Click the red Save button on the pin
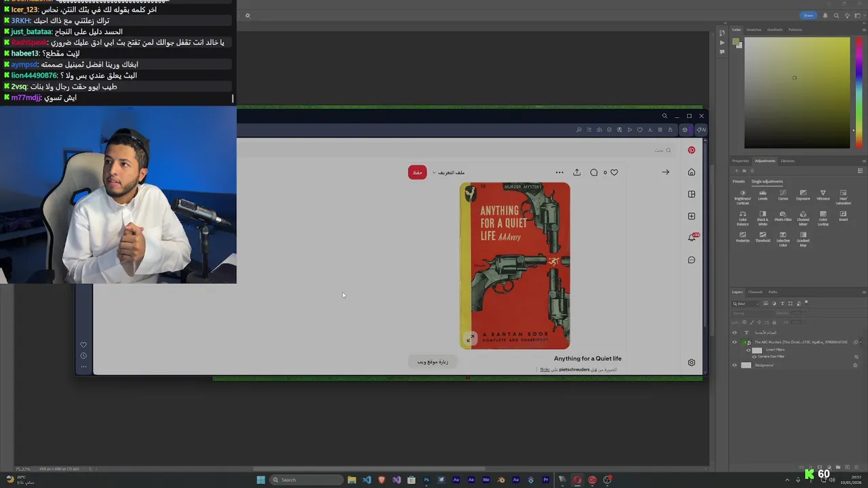 [x=417, y=172]
